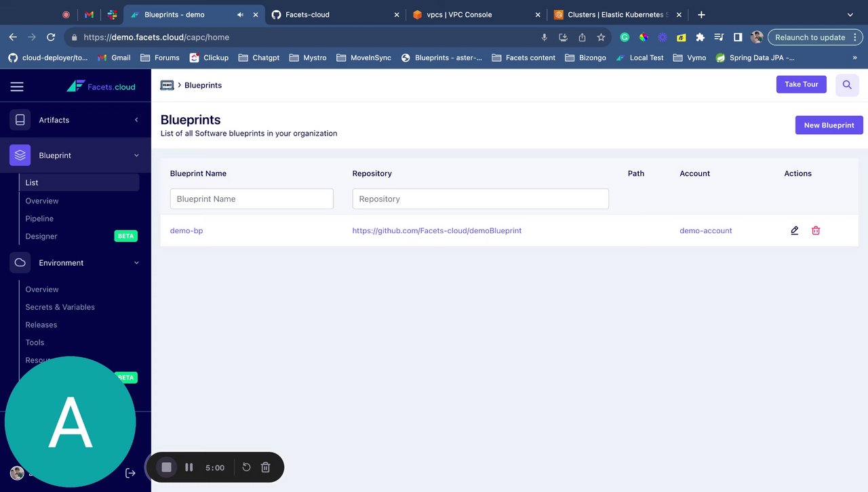Open the Facets-cloud/demoBlueprint GitHub link

437,230
